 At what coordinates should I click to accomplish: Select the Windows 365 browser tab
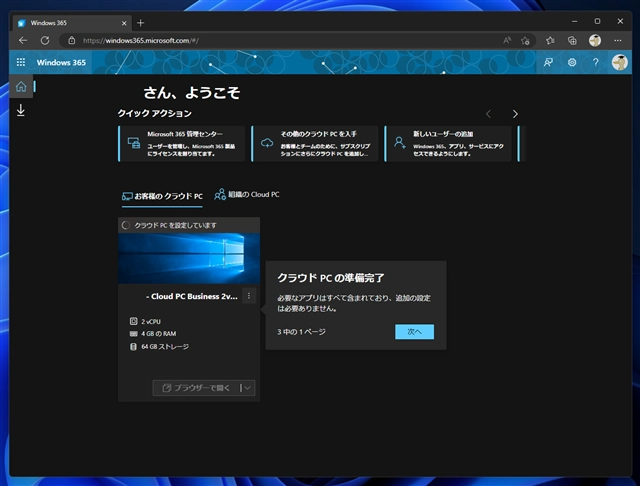(72, 23)
